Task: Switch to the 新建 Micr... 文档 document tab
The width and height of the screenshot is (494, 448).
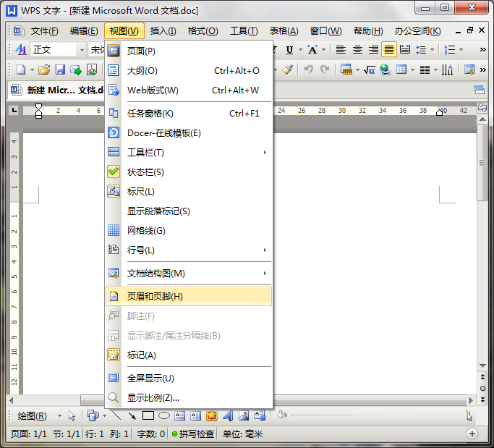Action: pyautogui.click(x=56, y=90)
